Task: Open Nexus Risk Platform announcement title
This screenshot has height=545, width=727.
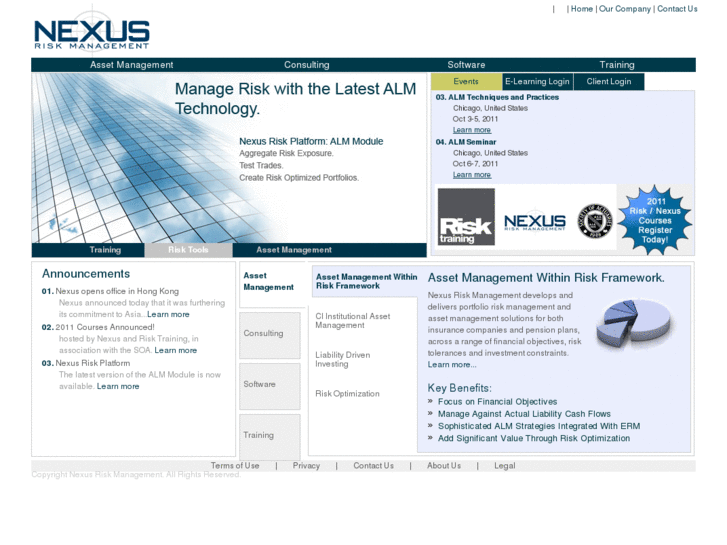Action: click(93, 363)
